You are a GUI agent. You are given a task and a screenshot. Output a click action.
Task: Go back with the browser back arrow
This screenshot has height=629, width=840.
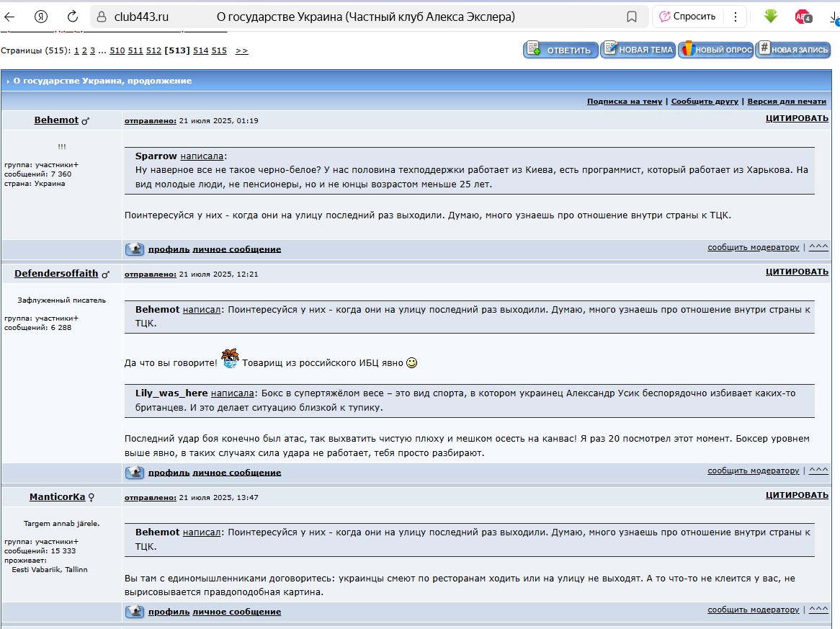pyautogui.click(x=9, y=17)
